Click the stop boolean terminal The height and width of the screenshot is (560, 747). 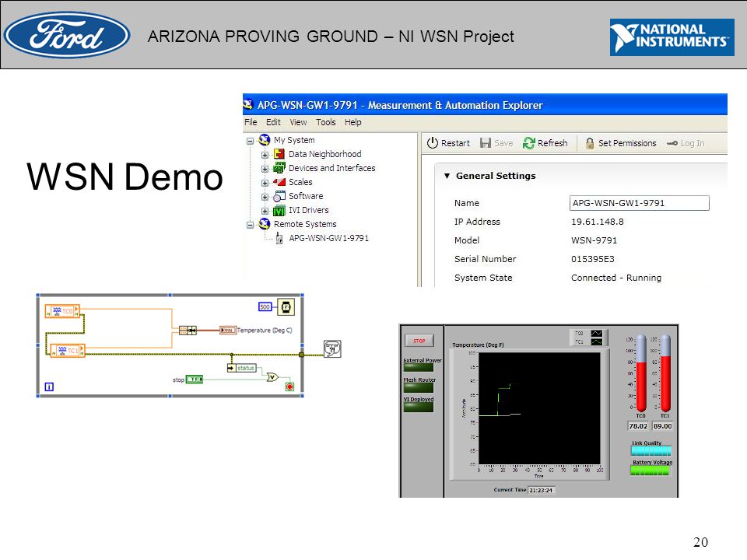click(195, 380)
